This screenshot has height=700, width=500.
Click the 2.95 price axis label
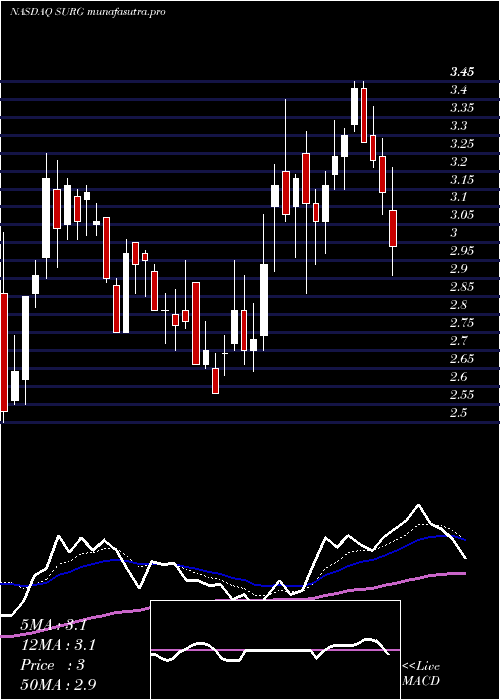[462, 250]
